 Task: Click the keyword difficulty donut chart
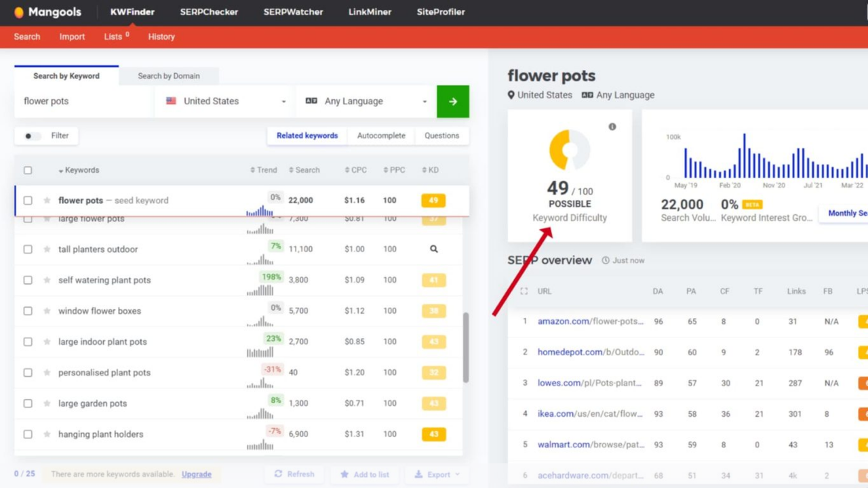coord(570,149)
